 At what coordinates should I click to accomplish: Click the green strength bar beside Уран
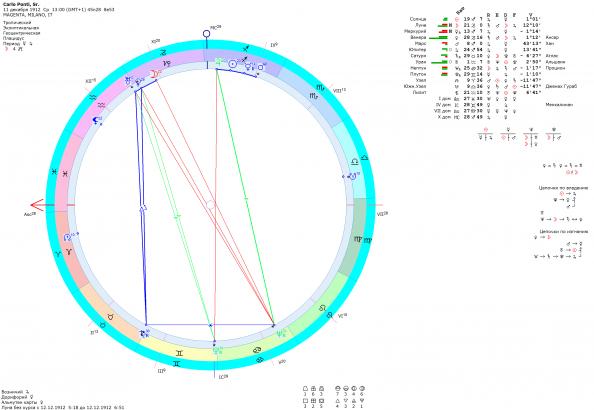pyautogui.click(x=439, y=62)
